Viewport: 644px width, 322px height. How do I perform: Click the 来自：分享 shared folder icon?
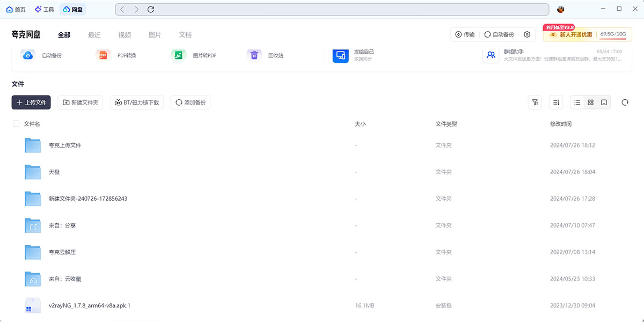pyautogui.click(x=33, y=226)
